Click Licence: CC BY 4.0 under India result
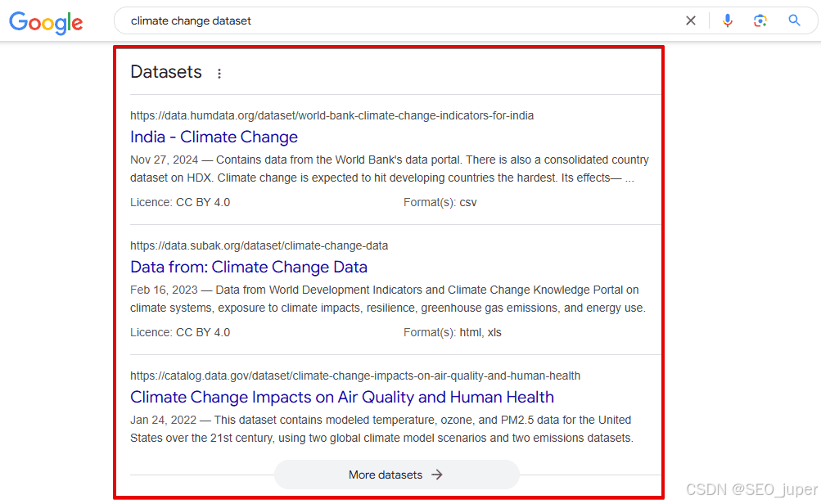This screenshot has height=504, width=821. (x=180, y=203)
